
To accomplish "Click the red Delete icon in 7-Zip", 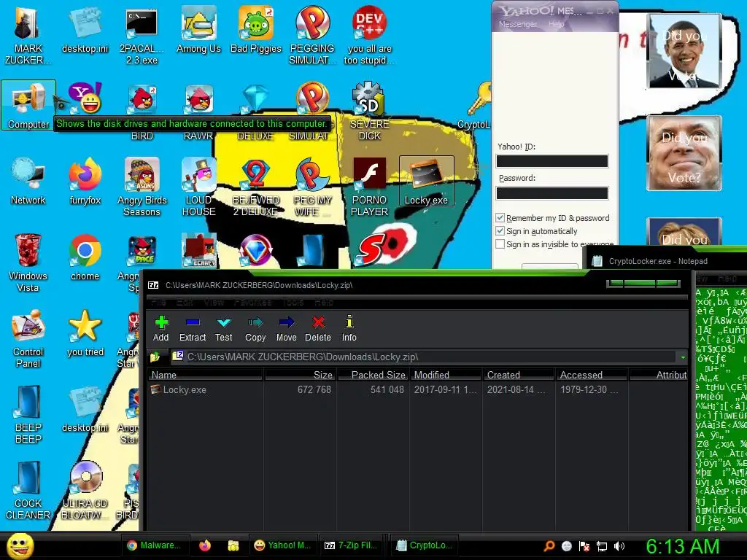I will click(318, 329).
